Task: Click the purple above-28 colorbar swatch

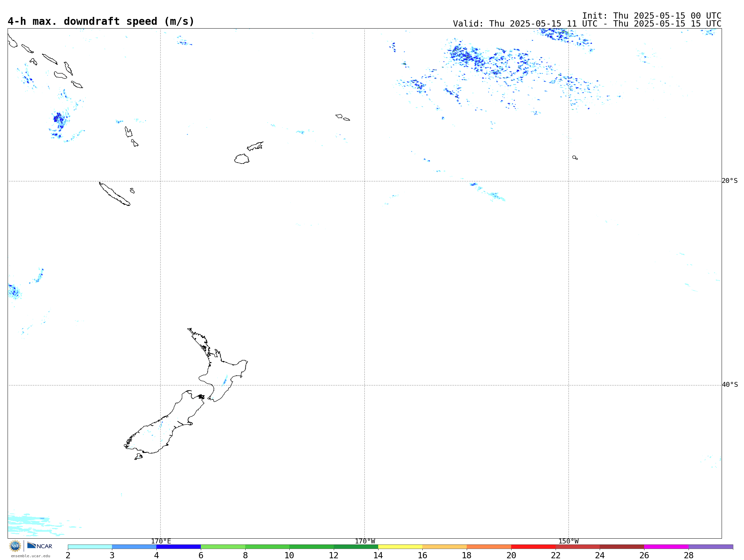Action: pyautogui.click(x=711, y=547)
